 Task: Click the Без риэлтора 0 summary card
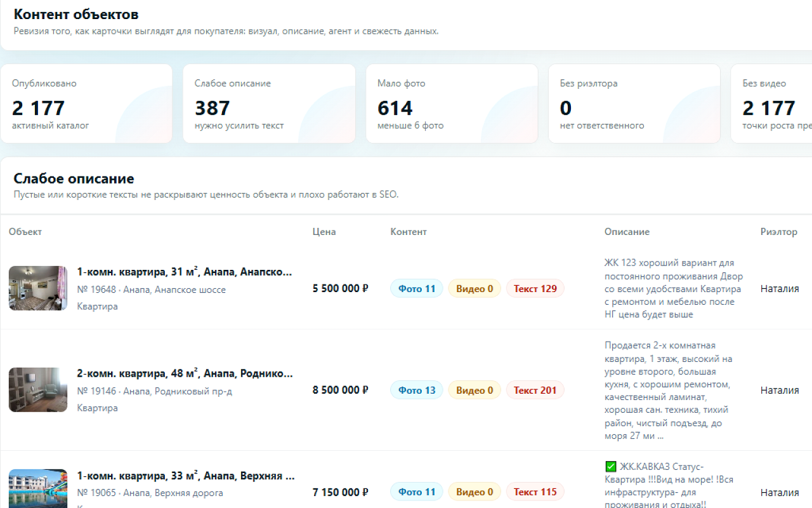634,104
